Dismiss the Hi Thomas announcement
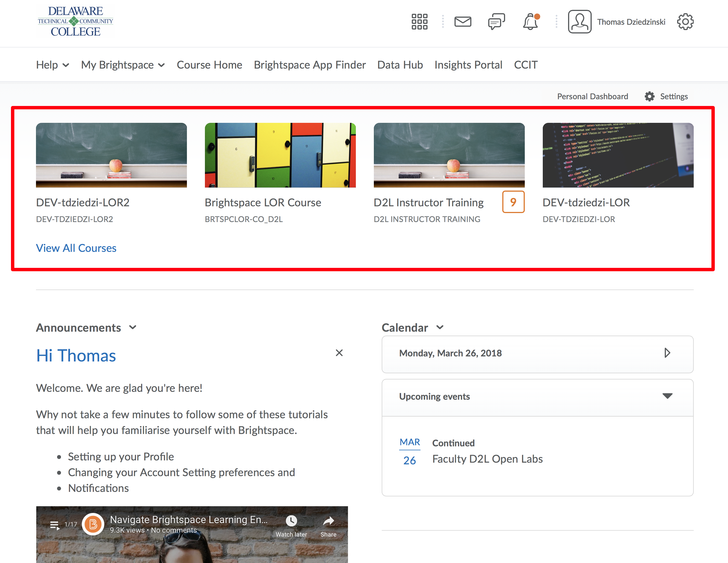This screenshot has width=728, height=563. tap(339, 353)
